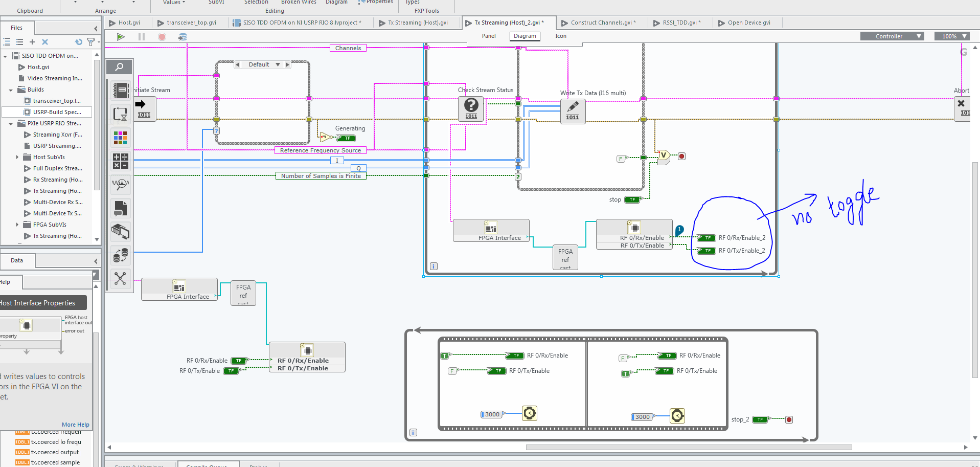This screenshot has height=467, width=980.
Task: Click the next case right arrow
Action: click(287, 64)
